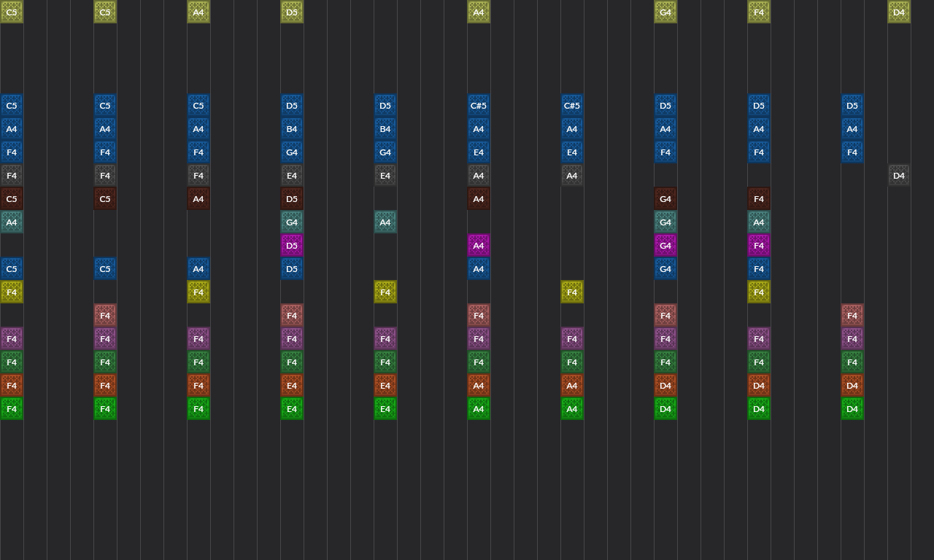The height and width of the screenshot is (560, 934).
Task: Select the magenta A4 note block
Action: pyautogui.click(x=479, y=246)
